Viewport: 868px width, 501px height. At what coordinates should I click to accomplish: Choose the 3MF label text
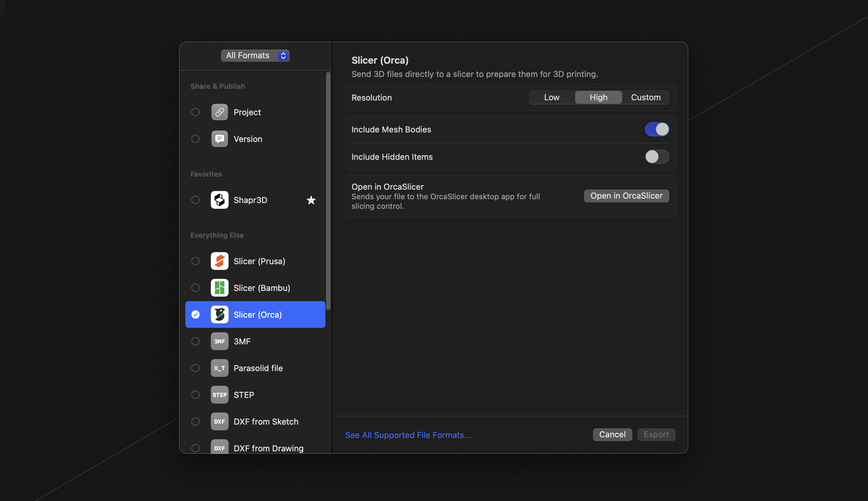(x=242, y=341)
